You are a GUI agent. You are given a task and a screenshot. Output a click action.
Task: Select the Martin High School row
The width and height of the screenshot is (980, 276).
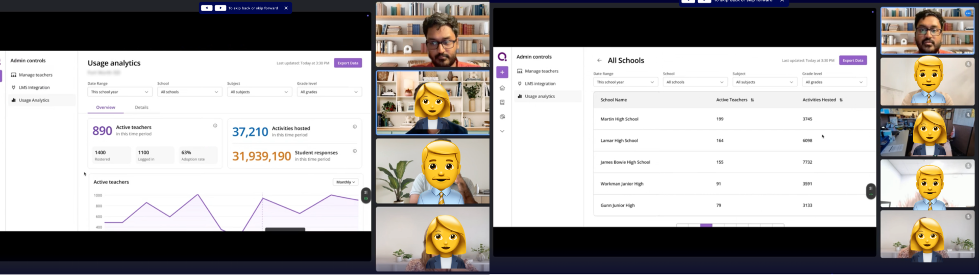pyautogui.click(x=619, y=119)
